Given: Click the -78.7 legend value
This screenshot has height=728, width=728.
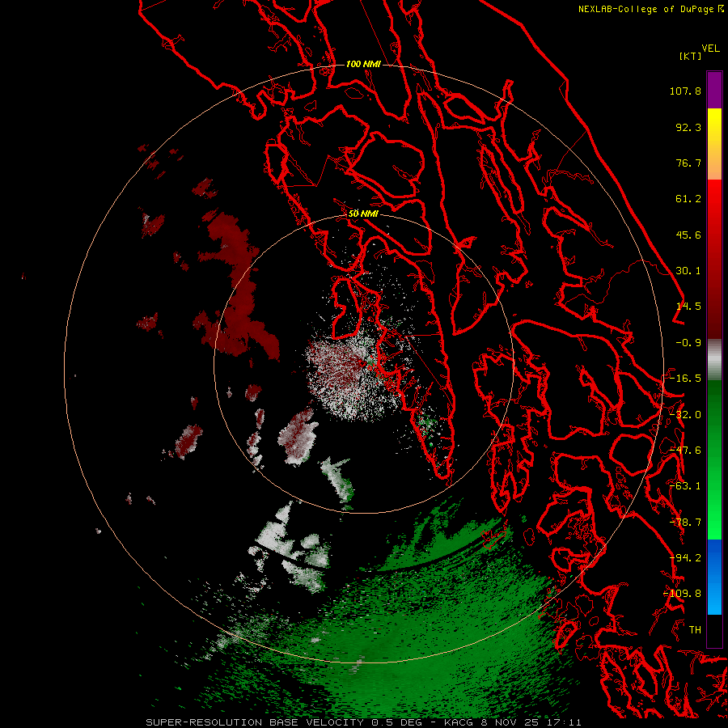Looking at the screenshot, I should [x=685, y=523].
